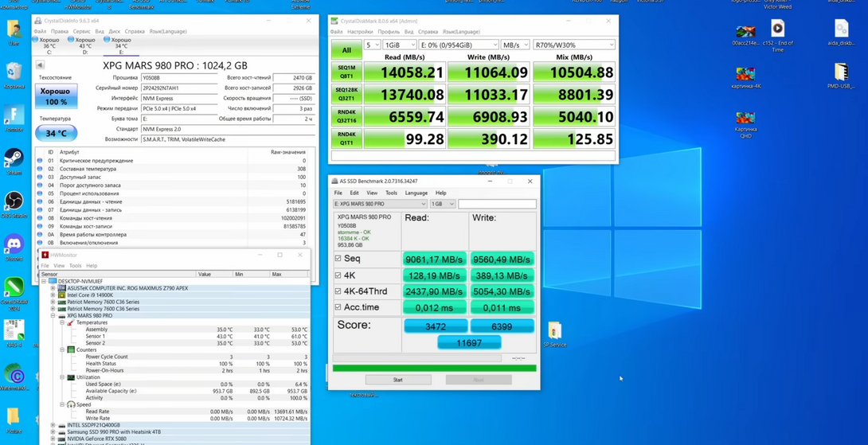Expand the NVIDIA GeForce RTX 5080 node
Image resolution: width=868 pixels, height=445 pixels.
point(53,439)
